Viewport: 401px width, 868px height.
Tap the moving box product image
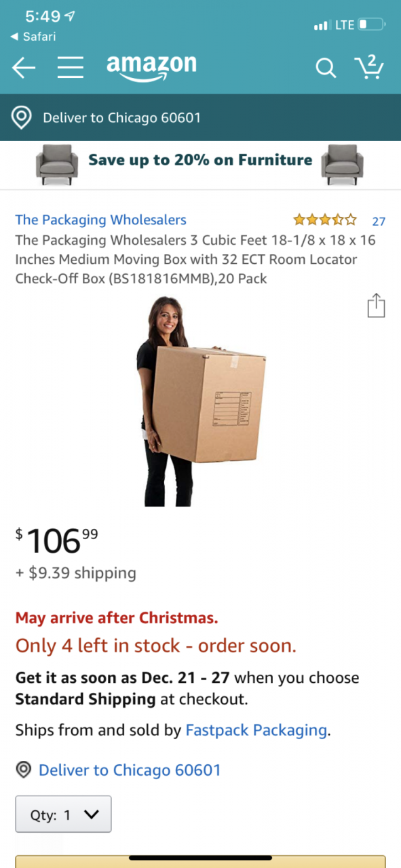pyautogui.click(x=201, y=401)
